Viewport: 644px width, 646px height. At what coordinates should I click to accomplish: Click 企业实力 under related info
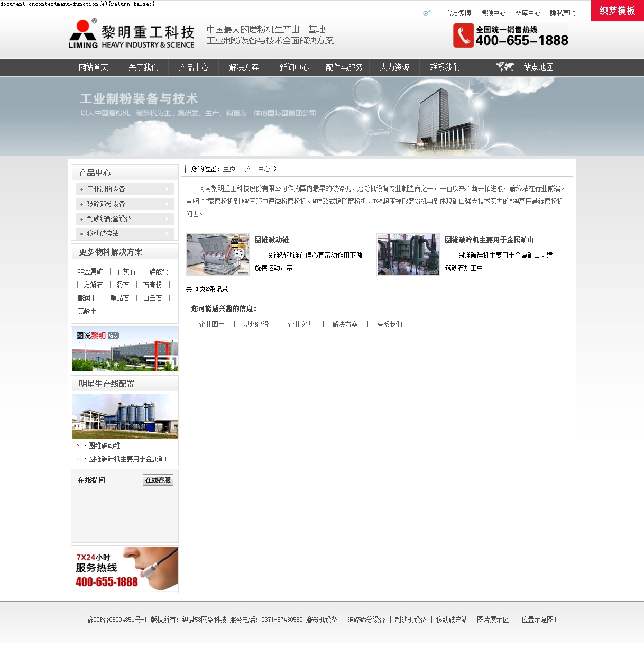(300, 324)
